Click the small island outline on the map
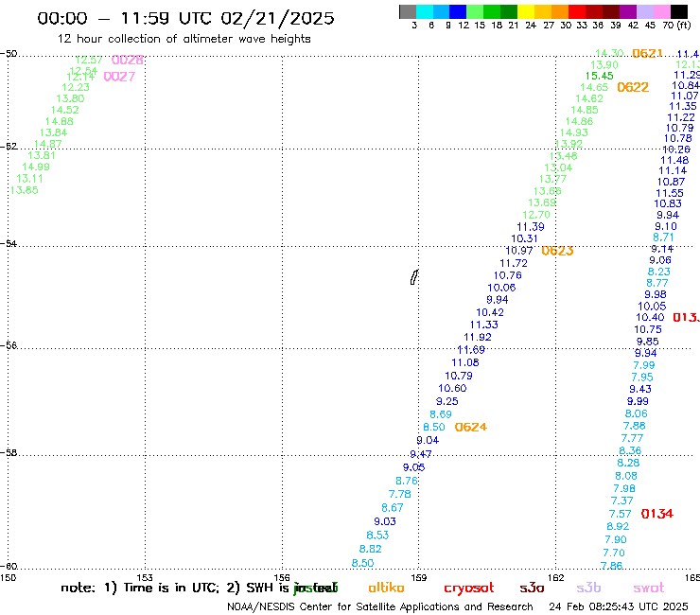Viewport: 700px width, 615px height. (413, 277)
